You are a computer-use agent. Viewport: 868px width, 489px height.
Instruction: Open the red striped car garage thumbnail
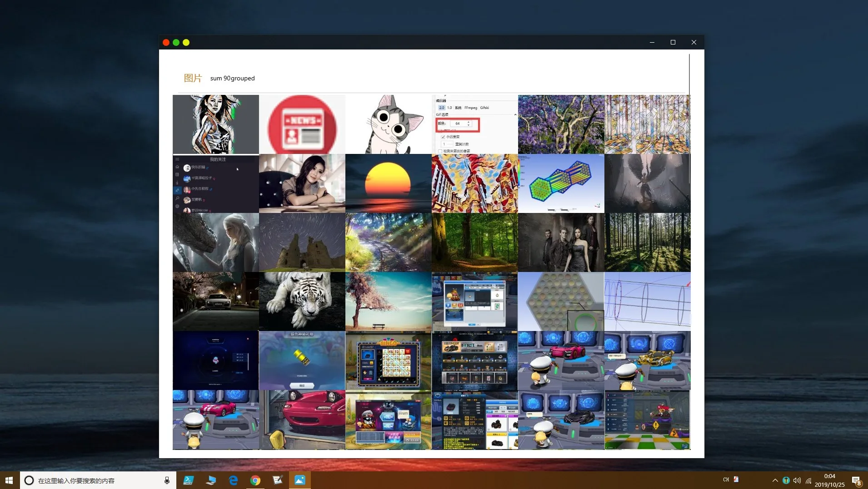(x=216, y=420)
